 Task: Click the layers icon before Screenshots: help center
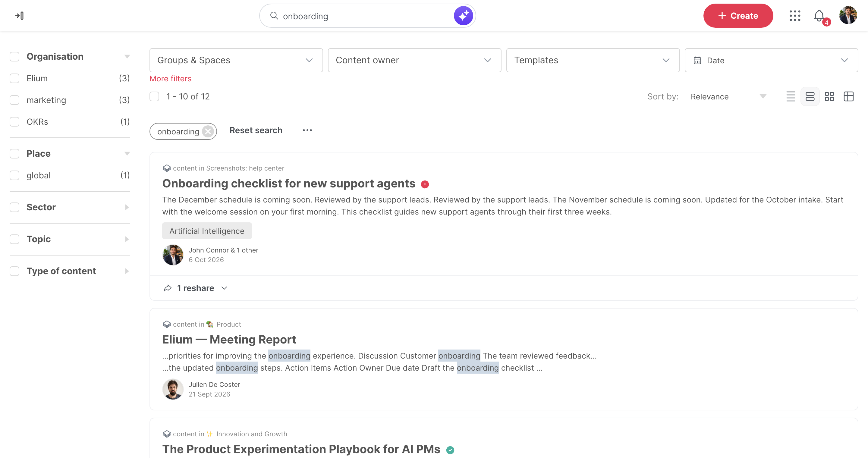[166, 168]
